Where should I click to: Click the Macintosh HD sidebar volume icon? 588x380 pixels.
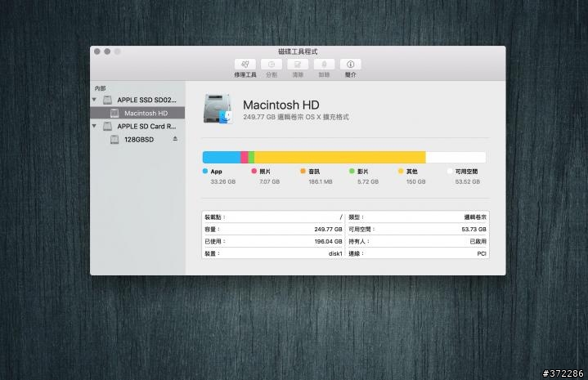114,113
